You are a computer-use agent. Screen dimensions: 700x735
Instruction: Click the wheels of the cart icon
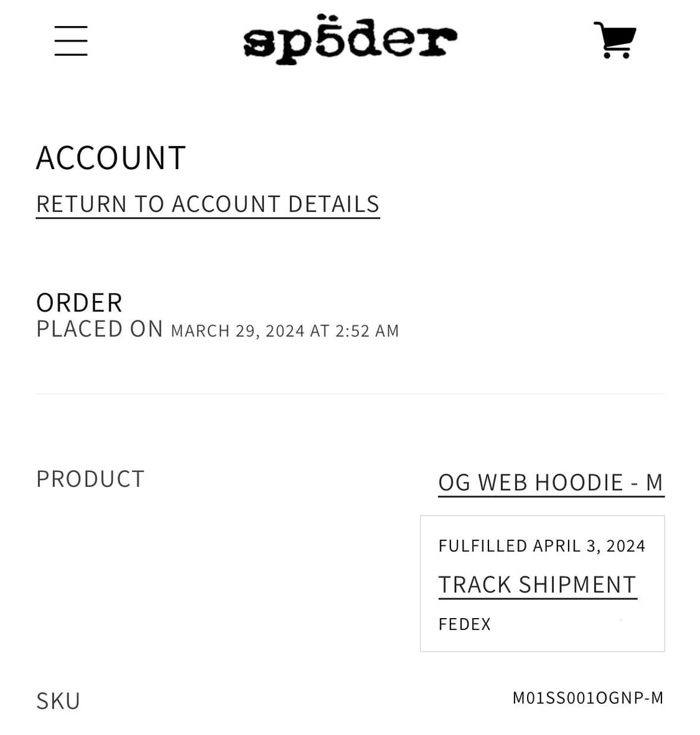click(616, 55)
